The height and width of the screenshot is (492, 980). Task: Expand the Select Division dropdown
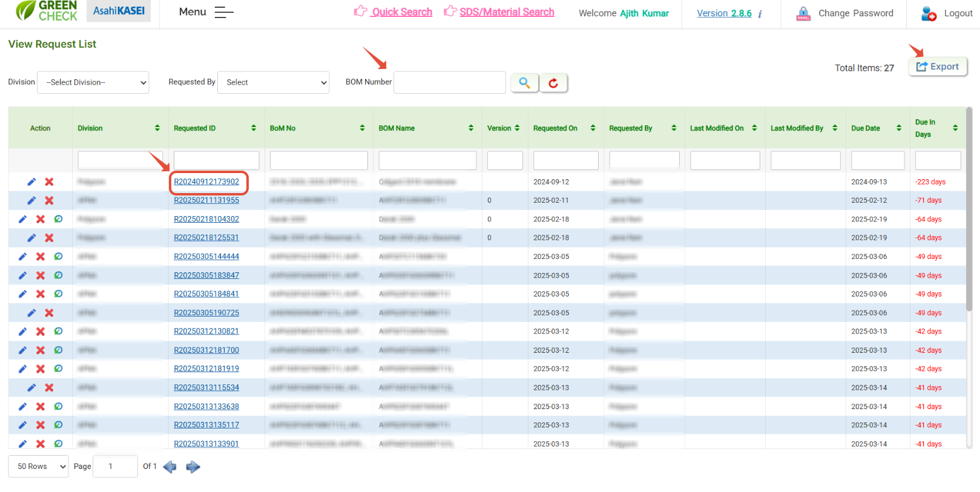93,82
